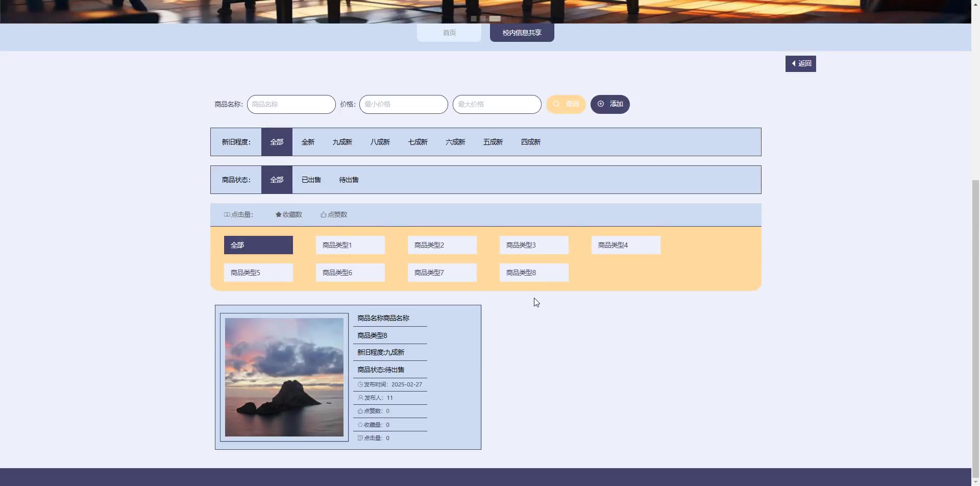Click the magnifier icon on the 查询 button
980x486 pixels.
tap(557, 104)
